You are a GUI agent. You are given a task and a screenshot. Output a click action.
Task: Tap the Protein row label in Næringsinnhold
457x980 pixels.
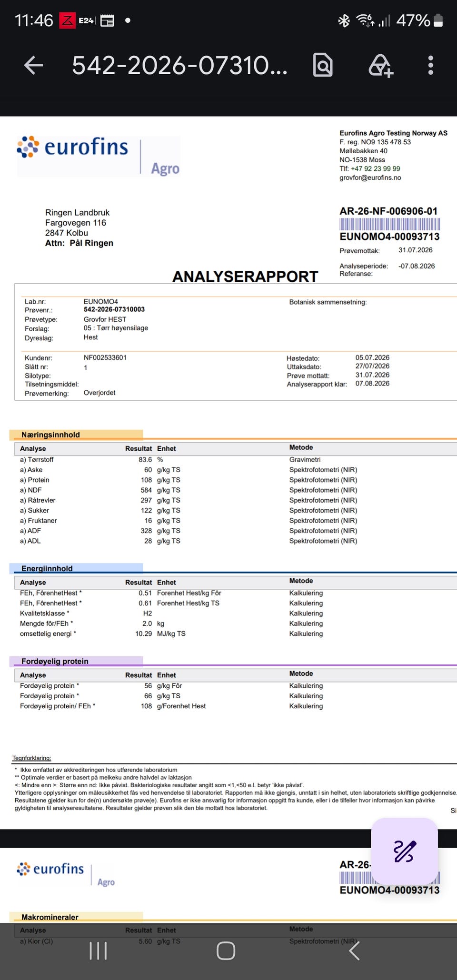tap(35, 480)
